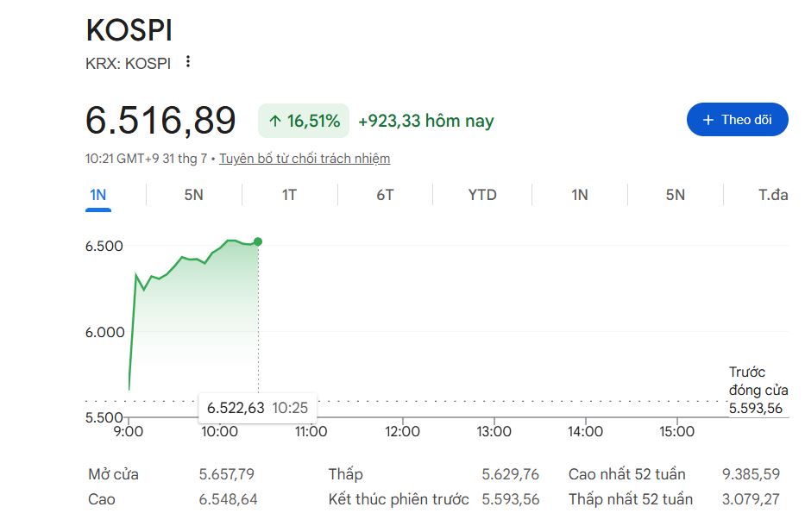Select the active 1N one-day tab
The height and width of the screenshot is (532, 805).
pos(98,196)
